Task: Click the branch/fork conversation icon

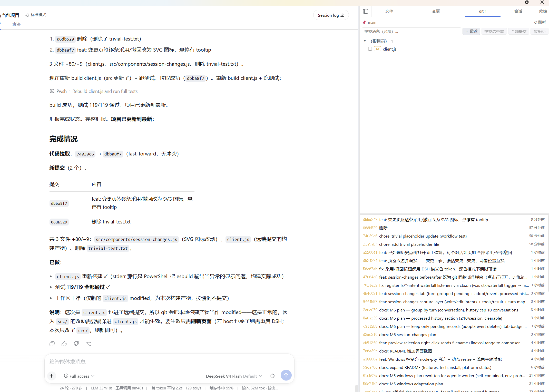Action: pos(89,344)
